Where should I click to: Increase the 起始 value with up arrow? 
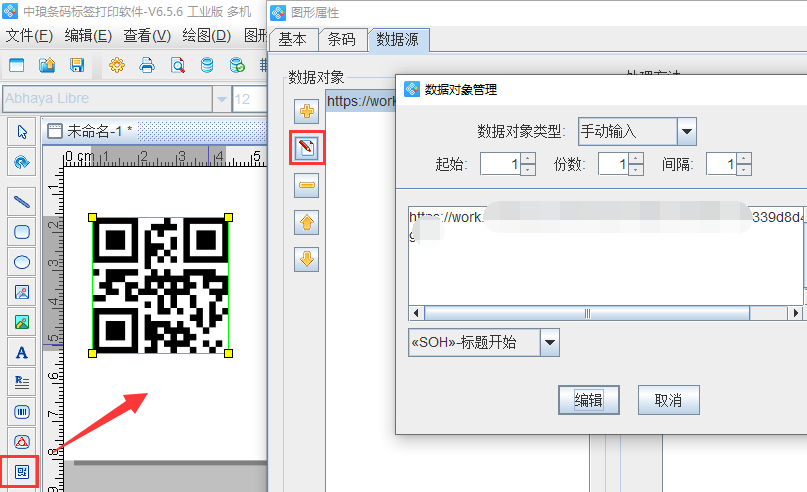[x=528, y=158]
